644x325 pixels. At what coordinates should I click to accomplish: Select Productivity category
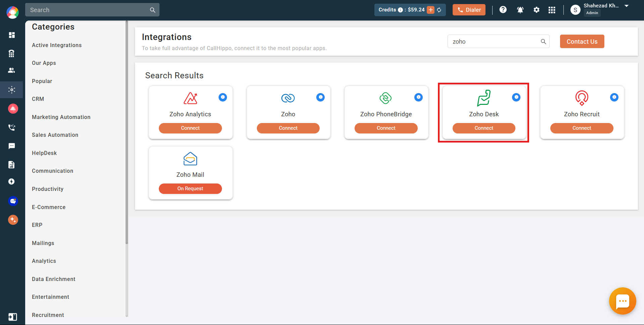tap(48, 189)
